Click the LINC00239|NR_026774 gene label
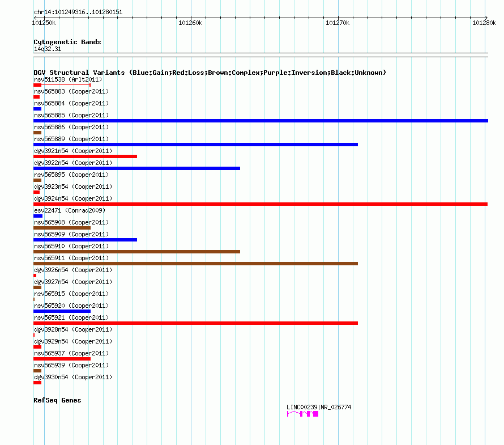 tap(319, 408)
